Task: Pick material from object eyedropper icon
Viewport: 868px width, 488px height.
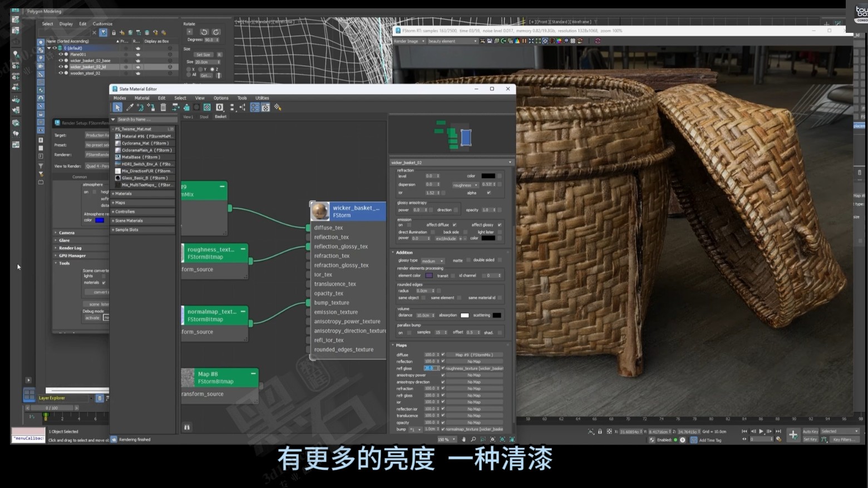Action: point(130,107)
